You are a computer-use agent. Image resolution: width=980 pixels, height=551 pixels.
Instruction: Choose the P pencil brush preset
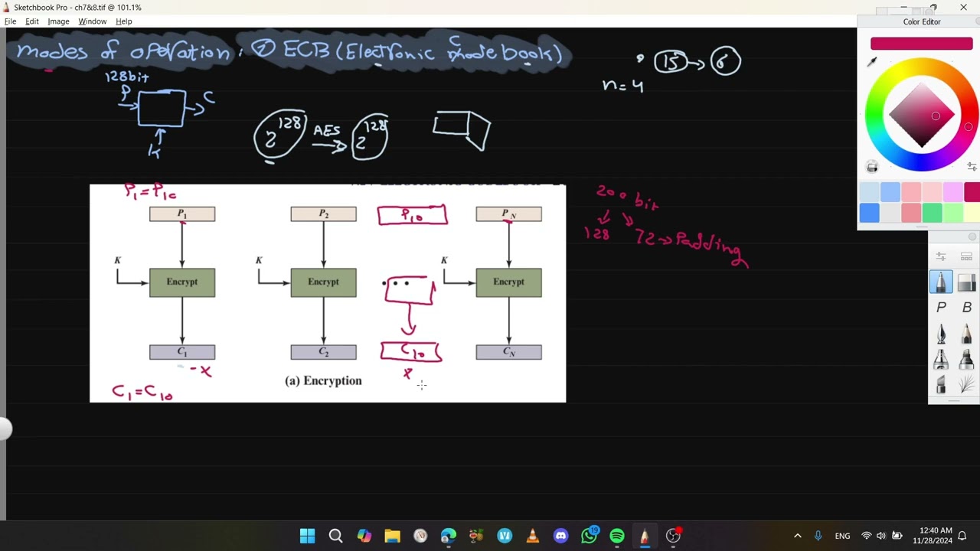tap(941, 308)
